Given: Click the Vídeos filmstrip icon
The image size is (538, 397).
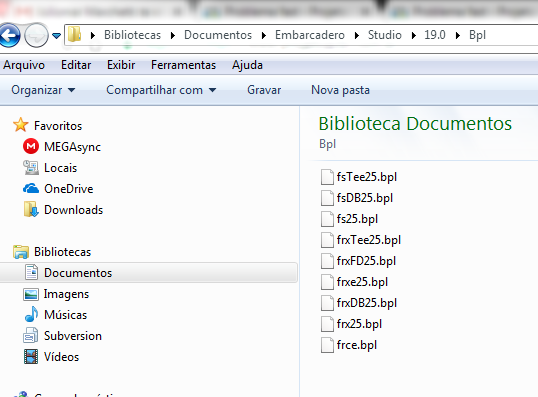Looking at the screenshot, I should [x=31, y=357].
